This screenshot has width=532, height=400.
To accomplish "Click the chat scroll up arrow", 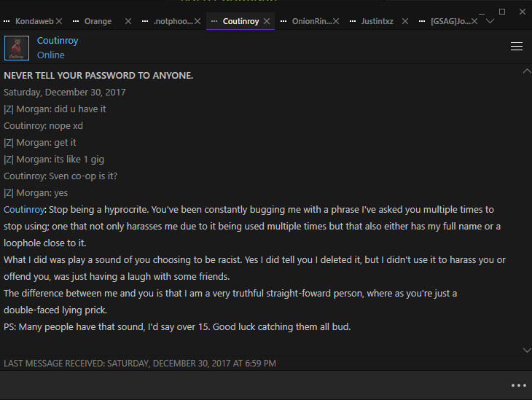I will point(527,71).
